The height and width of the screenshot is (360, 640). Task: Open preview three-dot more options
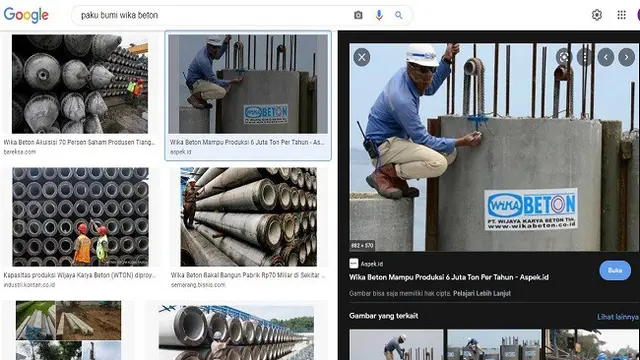(584, 57)
